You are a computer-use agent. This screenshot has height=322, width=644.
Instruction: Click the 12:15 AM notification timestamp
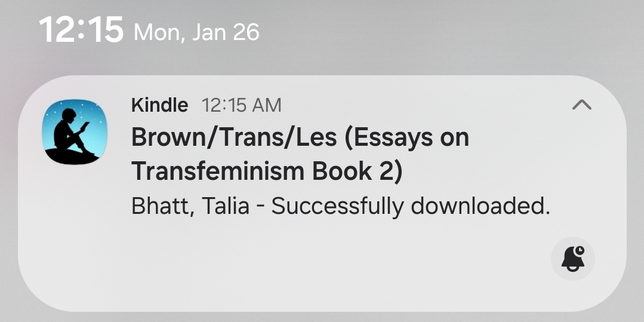pos(242,106)
